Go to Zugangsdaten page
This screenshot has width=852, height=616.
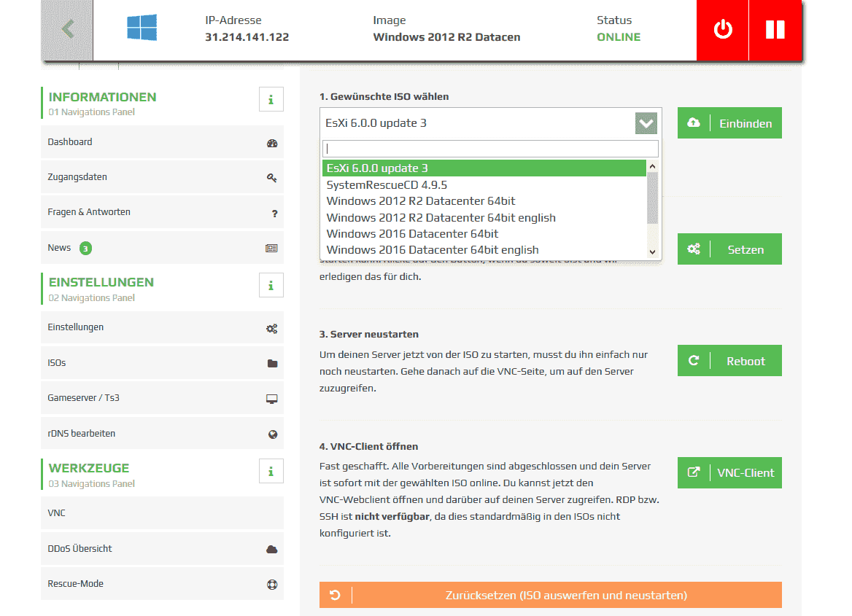click(162, 177)
